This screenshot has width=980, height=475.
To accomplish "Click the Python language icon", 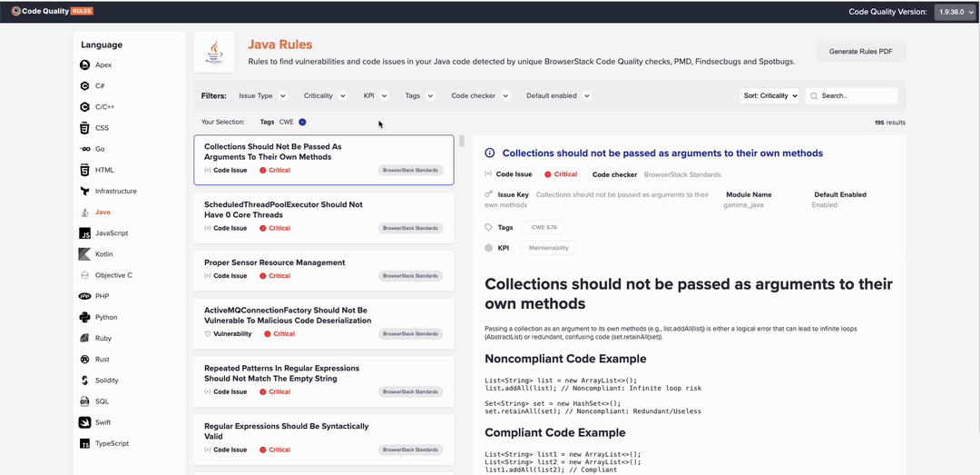I will pos(84,317).
